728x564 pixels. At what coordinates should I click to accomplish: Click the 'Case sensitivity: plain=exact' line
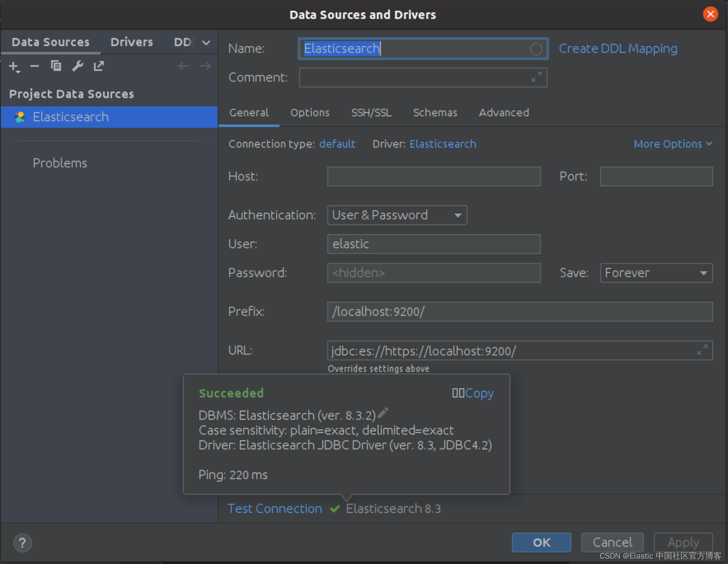pos(326,430)
